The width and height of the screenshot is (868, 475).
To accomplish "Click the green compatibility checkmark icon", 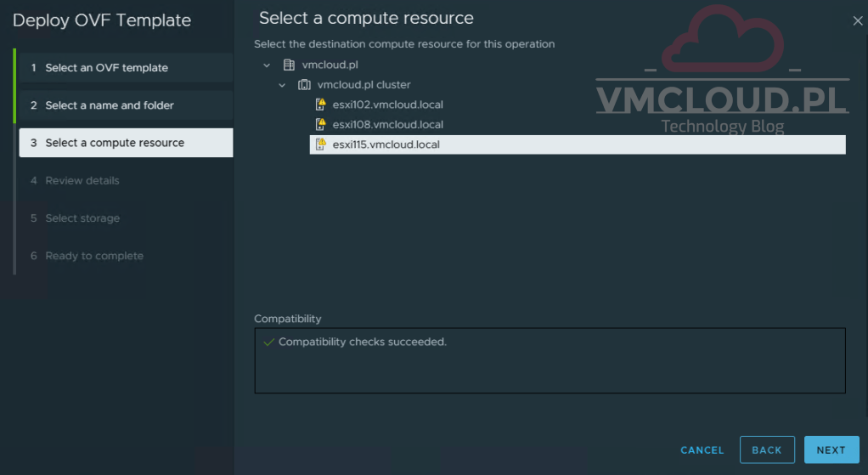I will [x=268, y=342].
